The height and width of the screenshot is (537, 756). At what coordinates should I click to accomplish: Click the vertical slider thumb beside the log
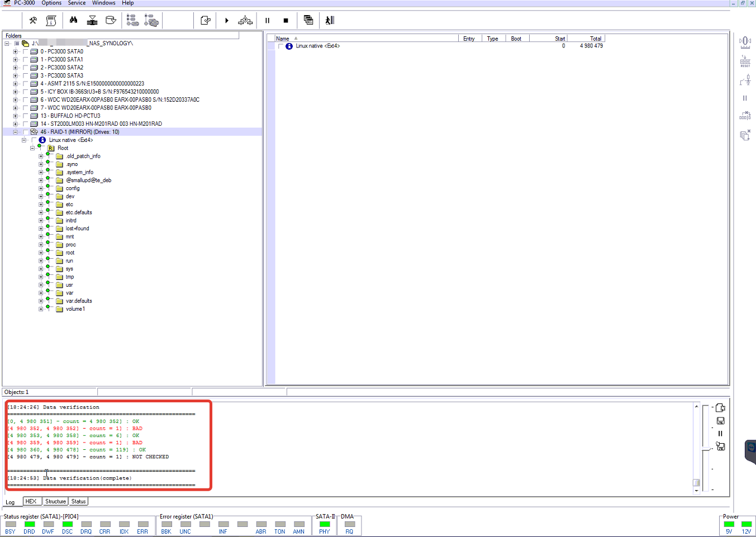pos(706,449)
